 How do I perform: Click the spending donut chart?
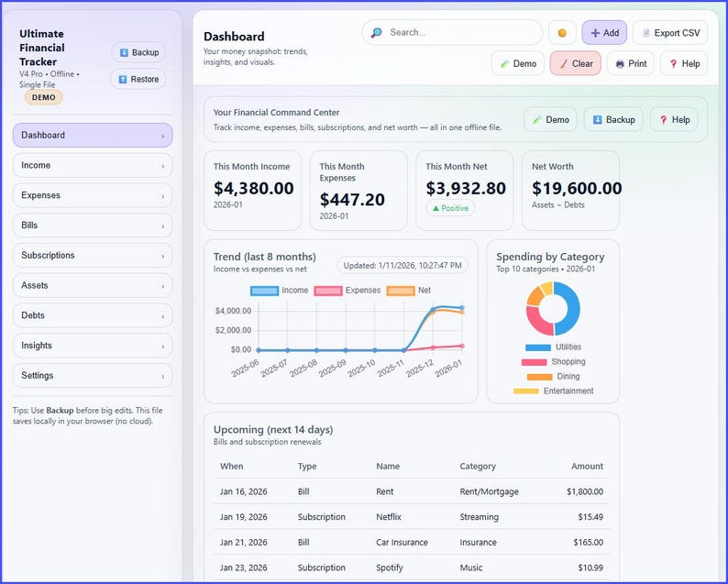553,309
